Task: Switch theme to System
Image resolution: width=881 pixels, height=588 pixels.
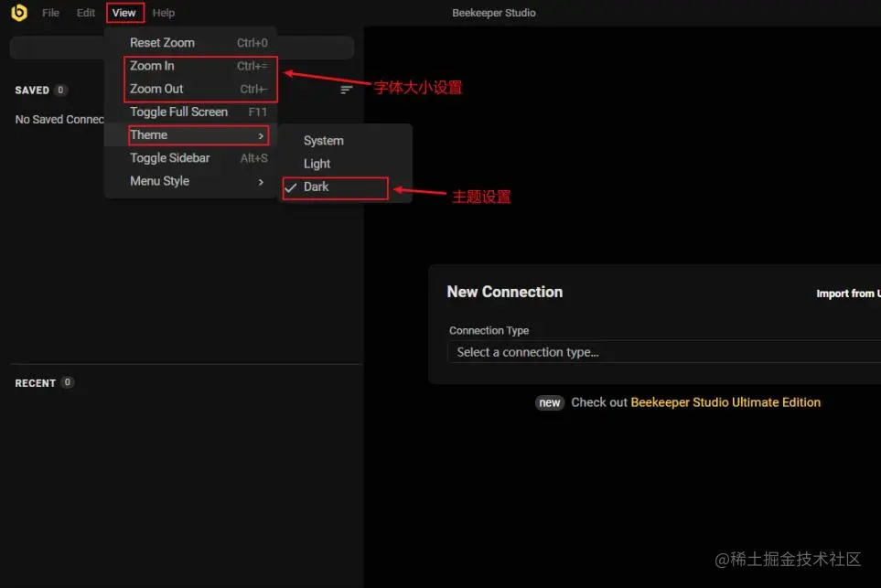Action: point(345,141)
